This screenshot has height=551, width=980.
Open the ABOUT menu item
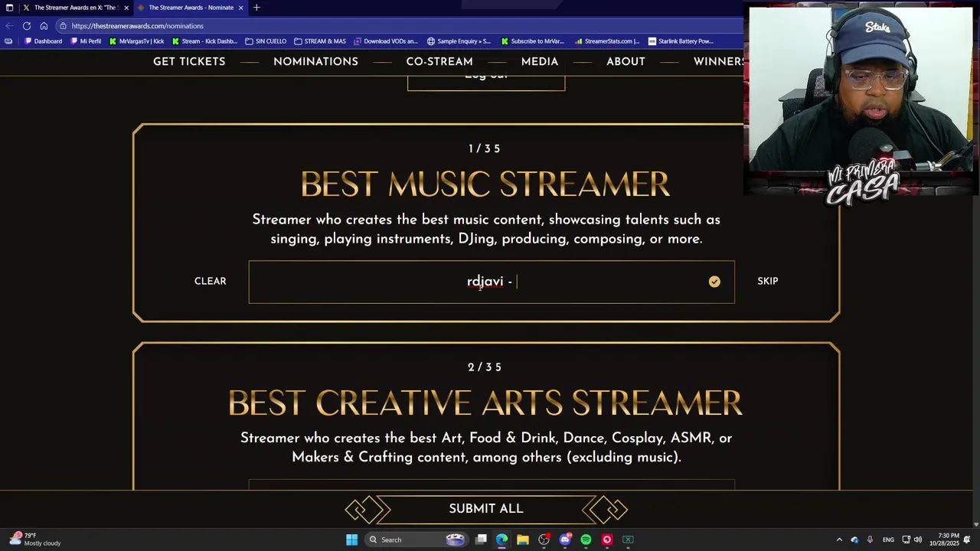(626, 62)
